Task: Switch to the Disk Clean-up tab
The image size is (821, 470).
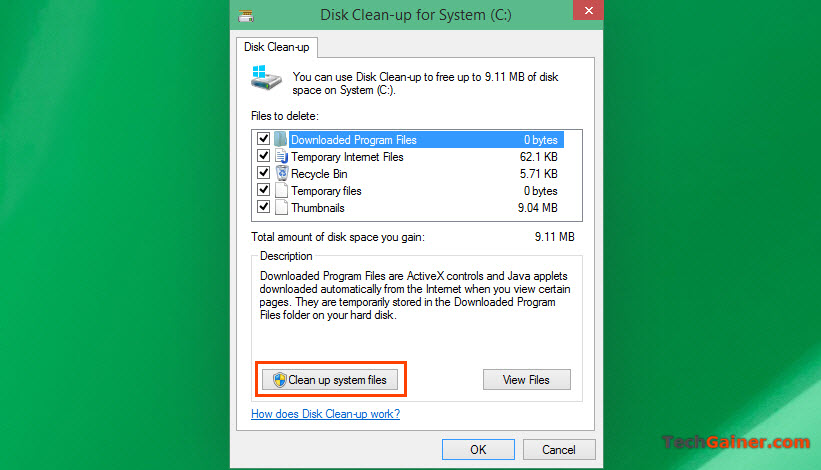Action: pos(276,47)
